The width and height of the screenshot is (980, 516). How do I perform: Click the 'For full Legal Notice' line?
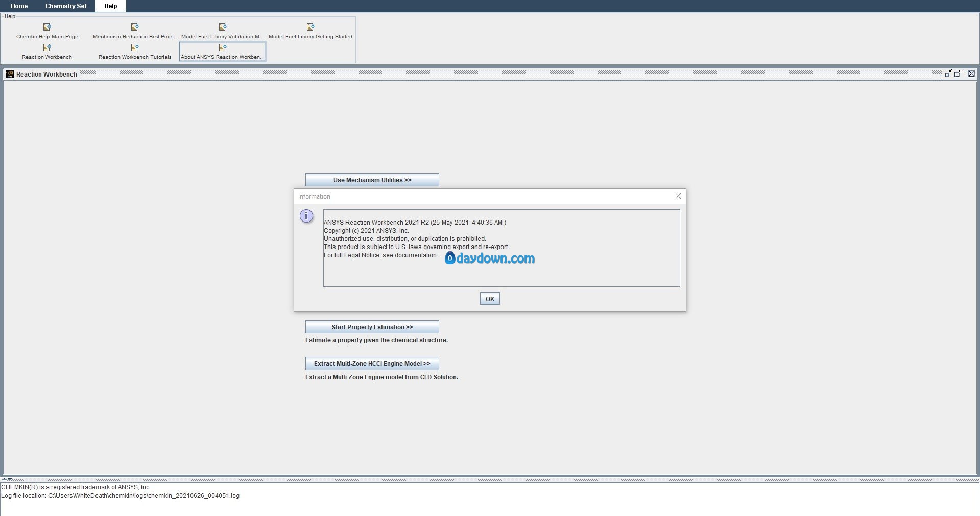click(380, 255)
